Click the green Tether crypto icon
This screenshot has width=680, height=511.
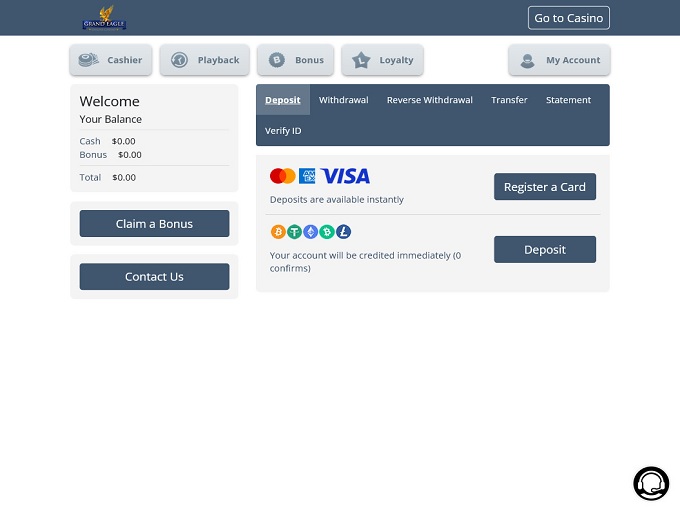coord(294,232)
